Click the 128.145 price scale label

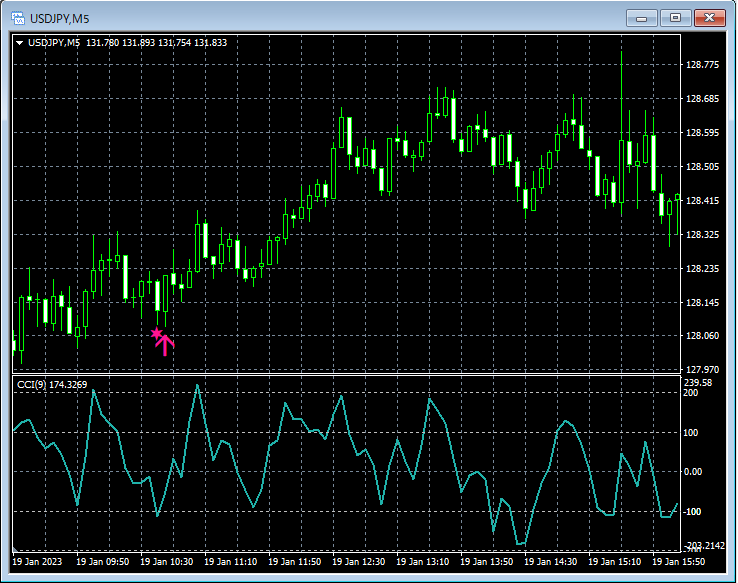coord(703,303)
